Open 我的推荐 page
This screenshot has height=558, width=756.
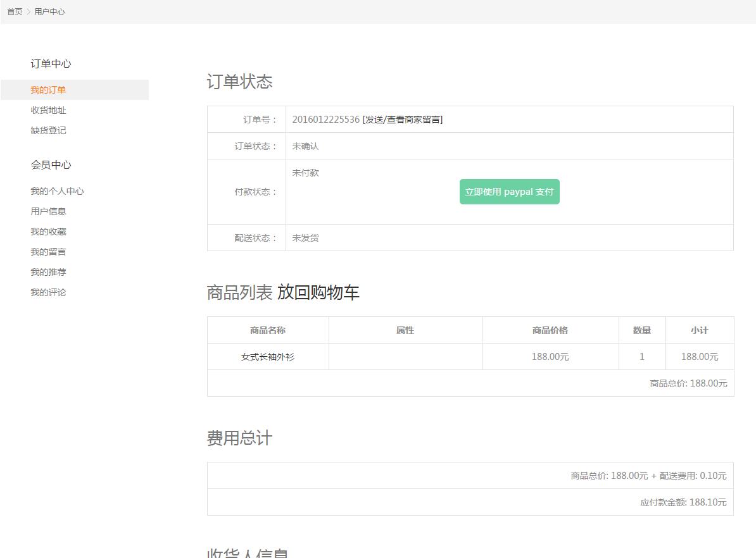pyautogui.click(x=48, y=272)
